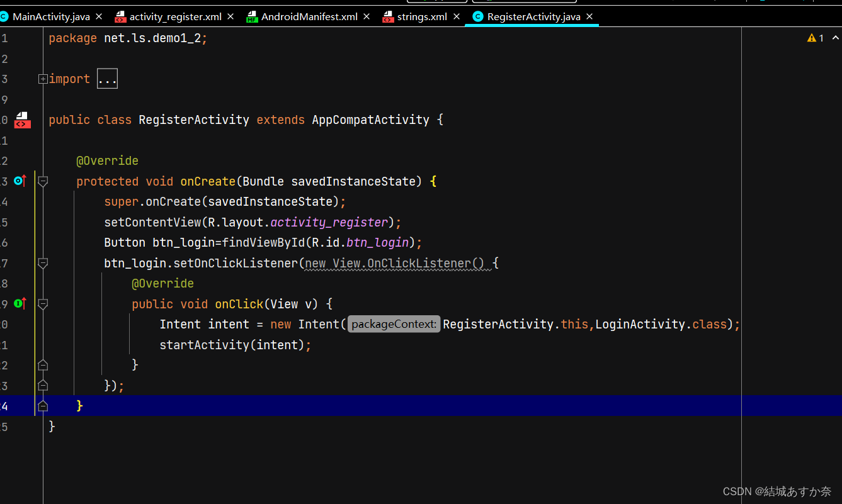Select the AndroidManifest.xml tab
The height and width of the screenshot is (504, 842).
tap(309, 16)
